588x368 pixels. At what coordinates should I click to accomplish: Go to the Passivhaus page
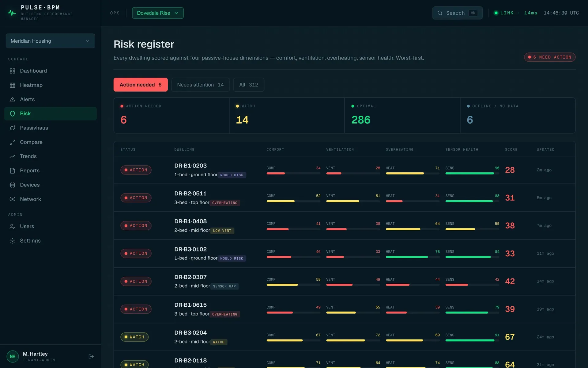pos(51,128)
